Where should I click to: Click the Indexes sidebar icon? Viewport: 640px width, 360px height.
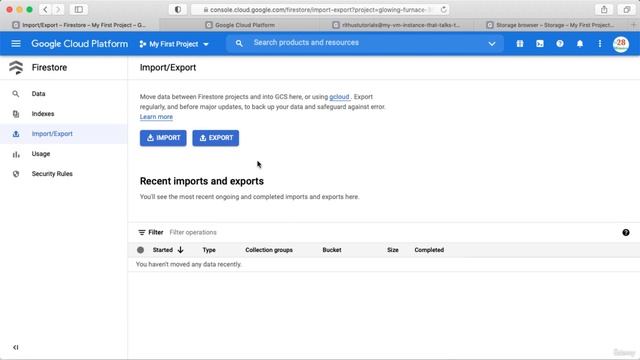pos(16,114)
